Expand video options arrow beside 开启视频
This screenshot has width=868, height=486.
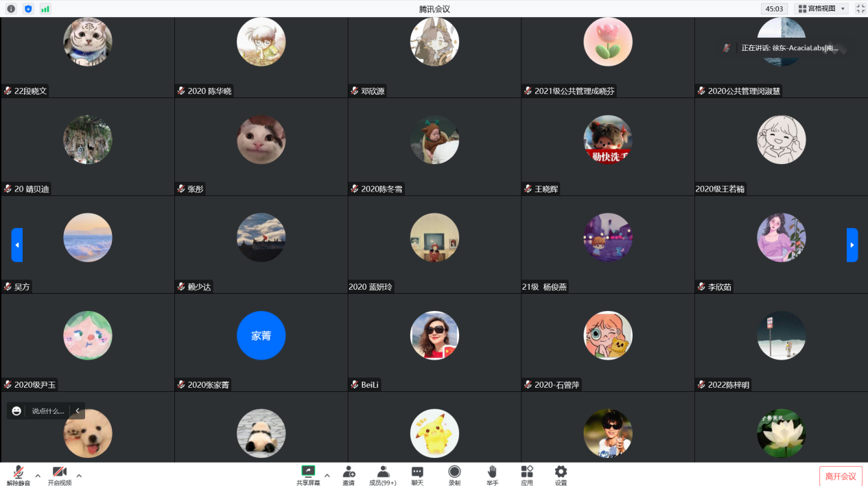coord(79,475)
